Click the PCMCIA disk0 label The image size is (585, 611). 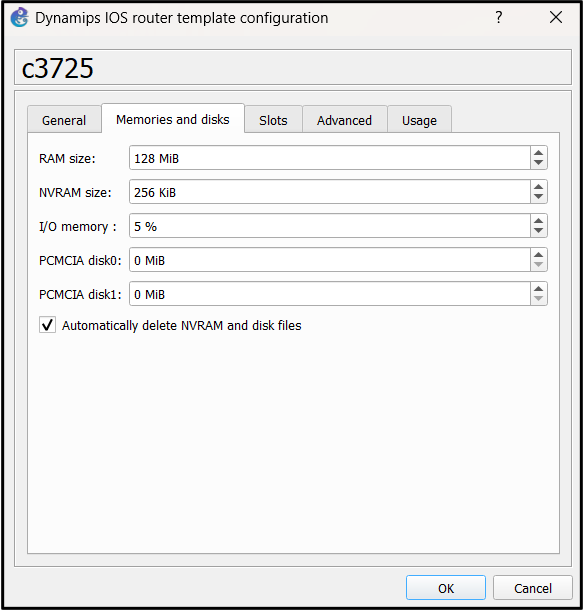(80, 260)
